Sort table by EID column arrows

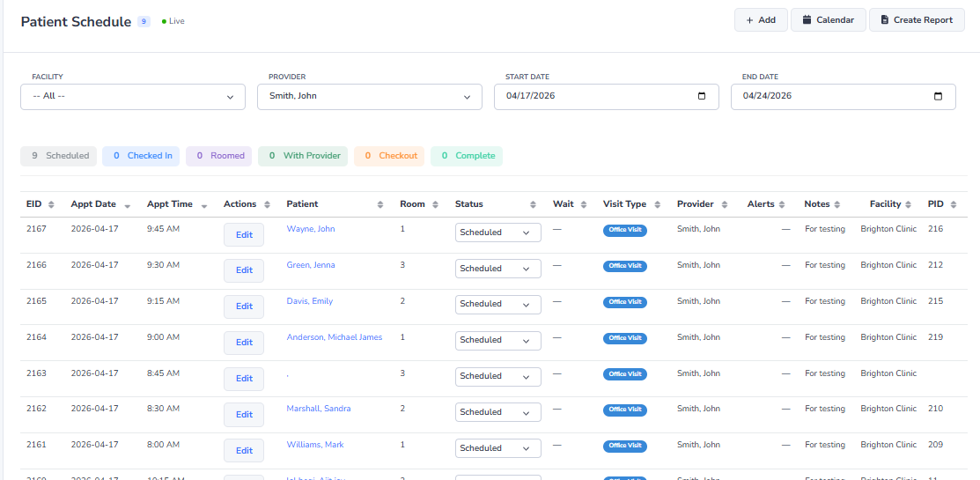[51, 204]
